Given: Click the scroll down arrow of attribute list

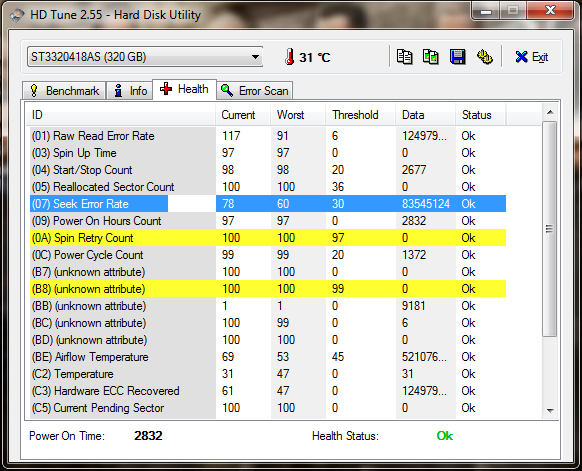Looking at the screenshot, I should (x=550, y=411).
